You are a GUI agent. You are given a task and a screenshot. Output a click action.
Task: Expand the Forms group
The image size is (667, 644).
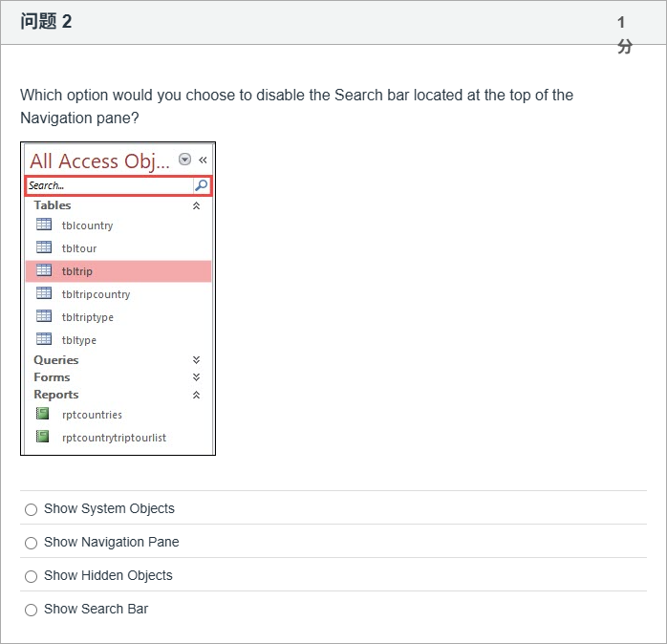[197, 377]
